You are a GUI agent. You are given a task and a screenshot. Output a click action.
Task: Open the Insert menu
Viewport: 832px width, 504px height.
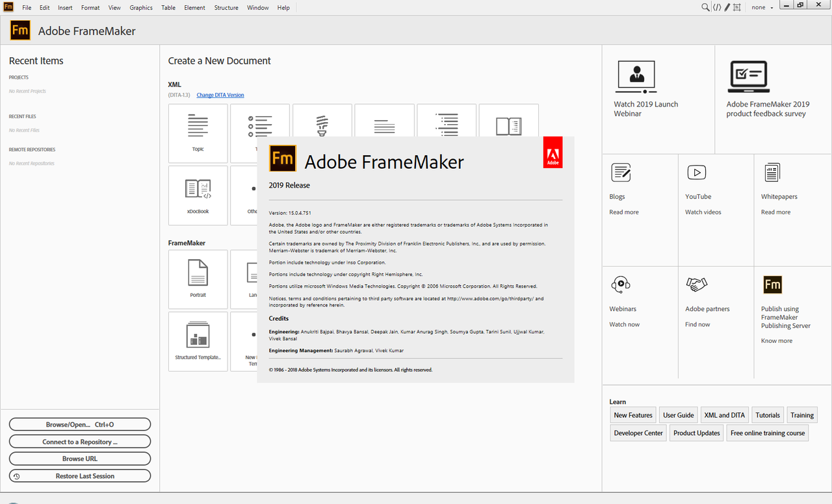65,8
